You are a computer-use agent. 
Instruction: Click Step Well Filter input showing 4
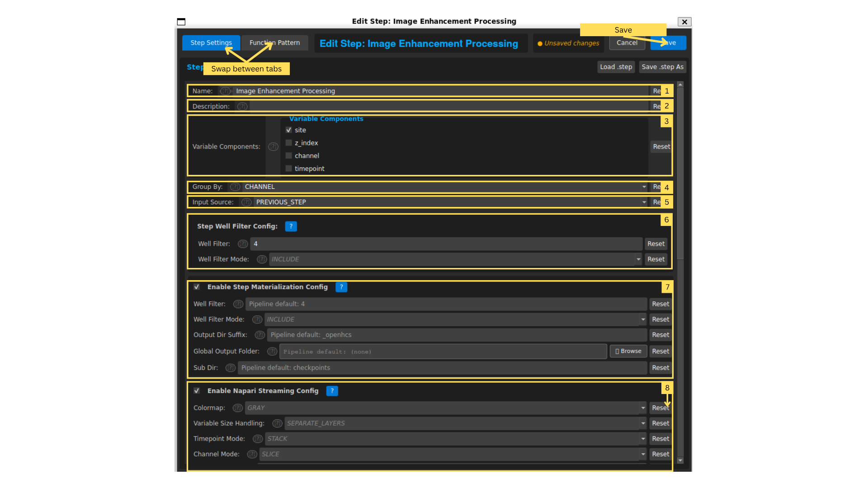pyautogui.click(x=446, y=244)
